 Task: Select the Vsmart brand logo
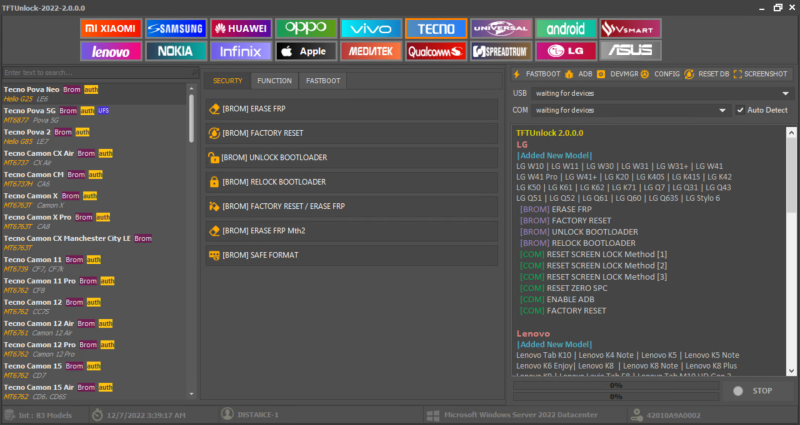coord(631,29)
